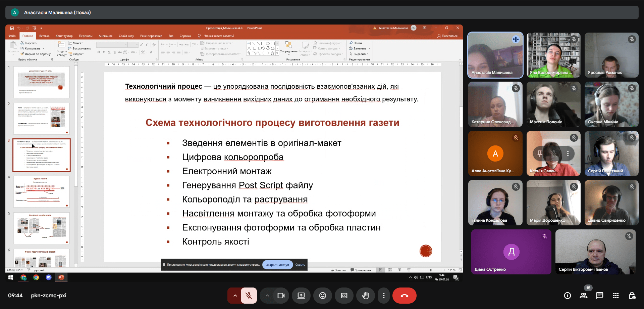Leave the call with the red hang-up button

(404, 296)
